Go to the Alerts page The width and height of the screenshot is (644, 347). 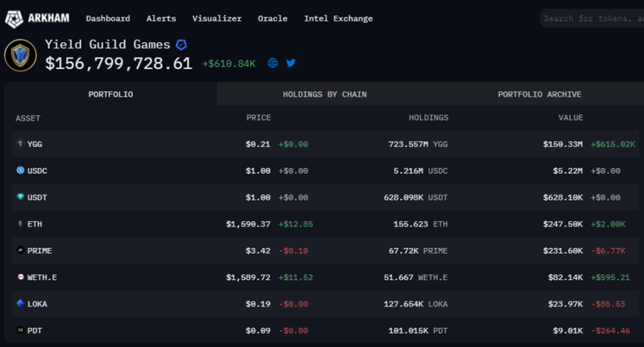161,19
